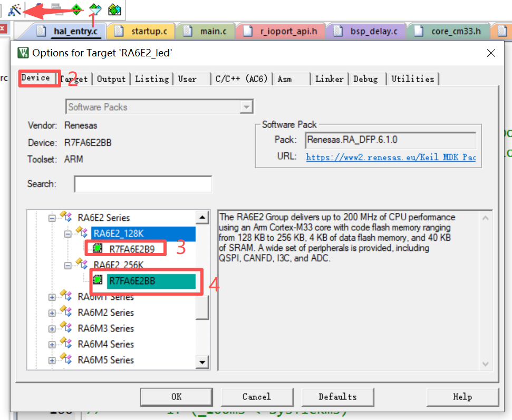Expand the RA6M1 Series node
512x420 pixels.
pos(52,297)
